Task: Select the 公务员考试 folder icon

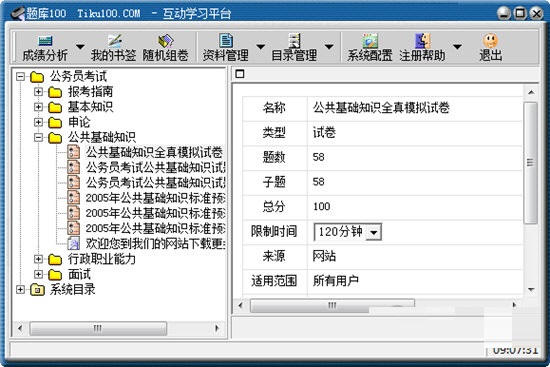Action: [37, 76]
